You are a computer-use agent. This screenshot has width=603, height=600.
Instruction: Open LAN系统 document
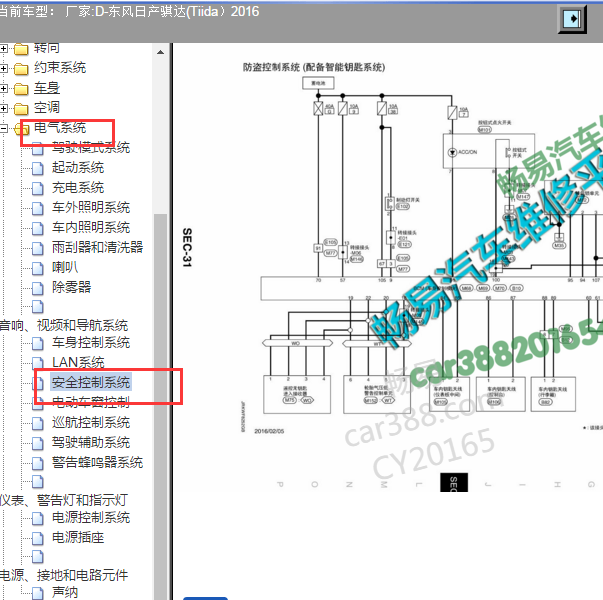tap(78, 363)
